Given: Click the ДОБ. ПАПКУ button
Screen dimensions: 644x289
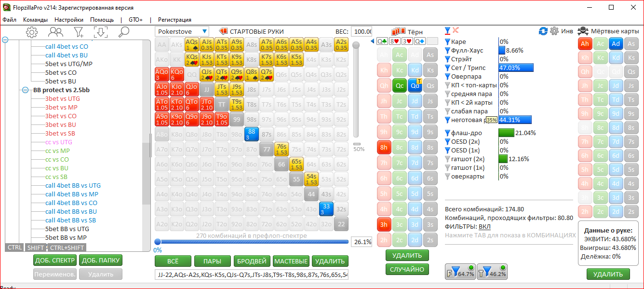Looking at the screenshot, I should pos(101,261).
